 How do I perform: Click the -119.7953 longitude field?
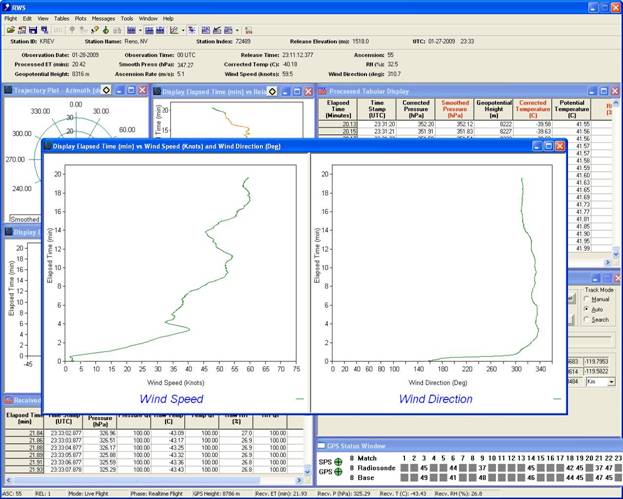pyautogui.click(x=596, y=362)
